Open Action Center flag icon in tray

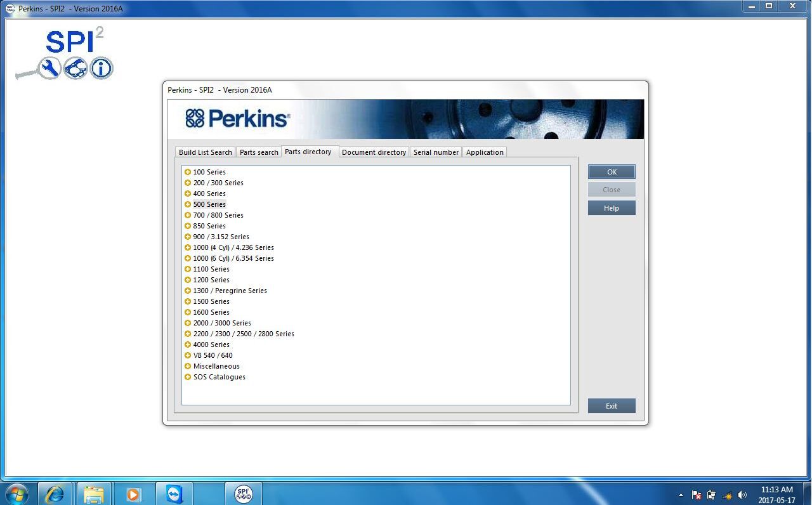696,495
